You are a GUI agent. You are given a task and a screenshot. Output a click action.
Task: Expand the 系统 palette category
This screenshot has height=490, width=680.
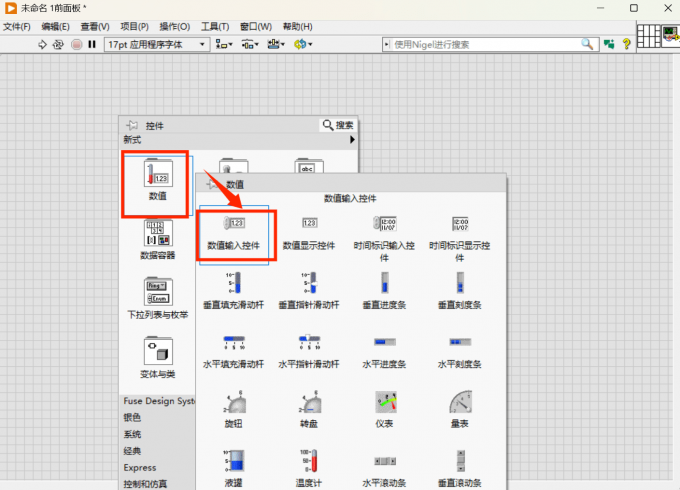point(132,434)
